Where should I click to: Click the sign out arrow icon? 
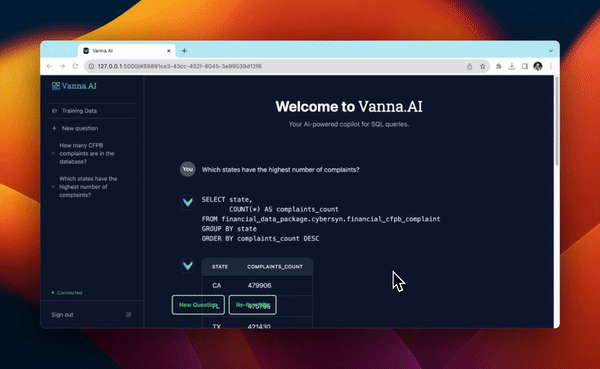(129, 315)
